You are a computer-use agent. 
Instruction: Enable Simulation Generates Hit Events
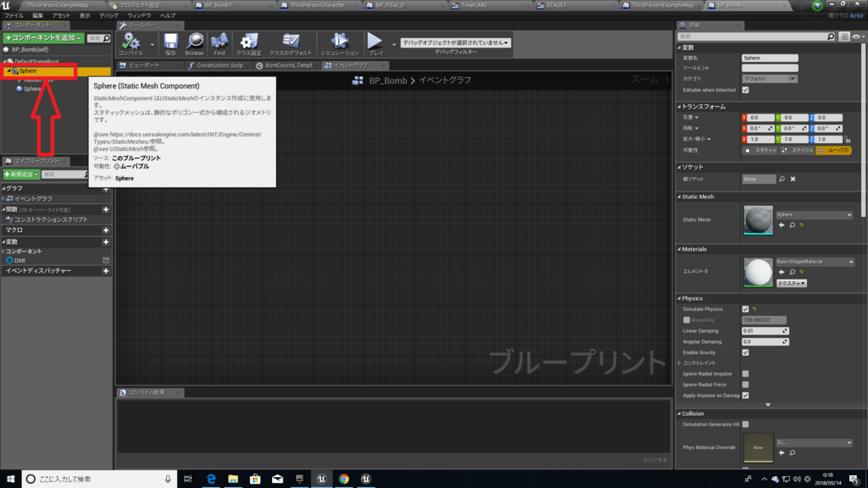(x=746, y=424)
